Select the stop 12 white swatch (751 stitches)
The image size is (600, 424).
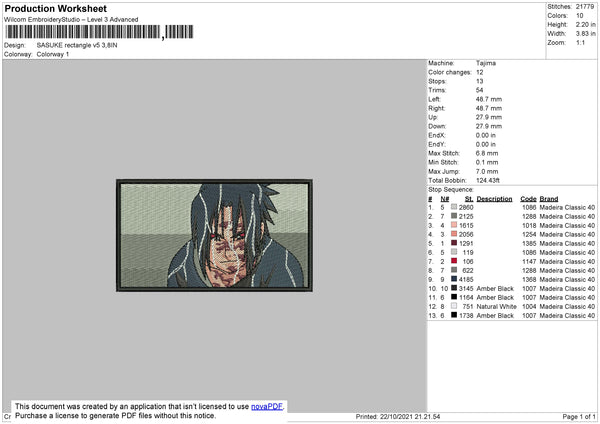(454, 306)
